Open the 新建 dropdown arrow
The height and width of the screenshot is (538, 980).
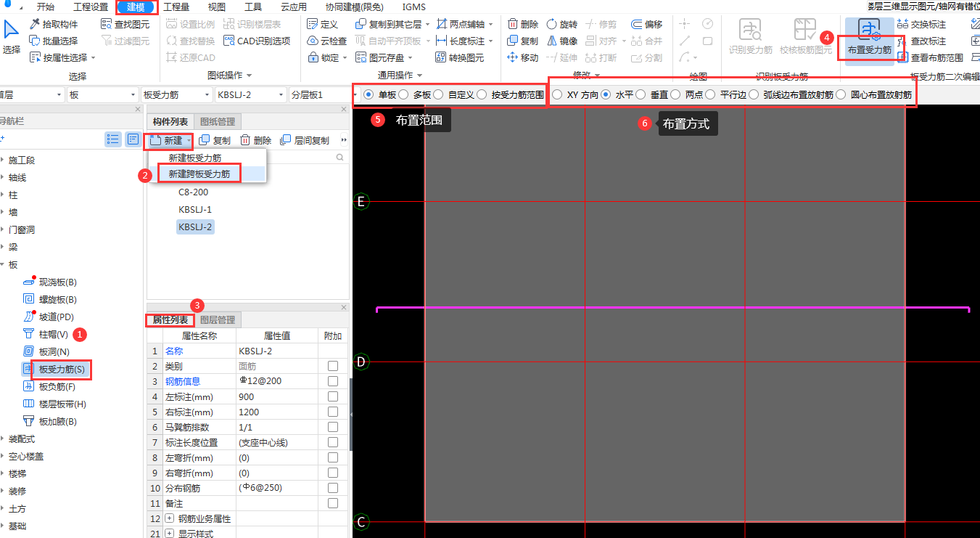189,140
